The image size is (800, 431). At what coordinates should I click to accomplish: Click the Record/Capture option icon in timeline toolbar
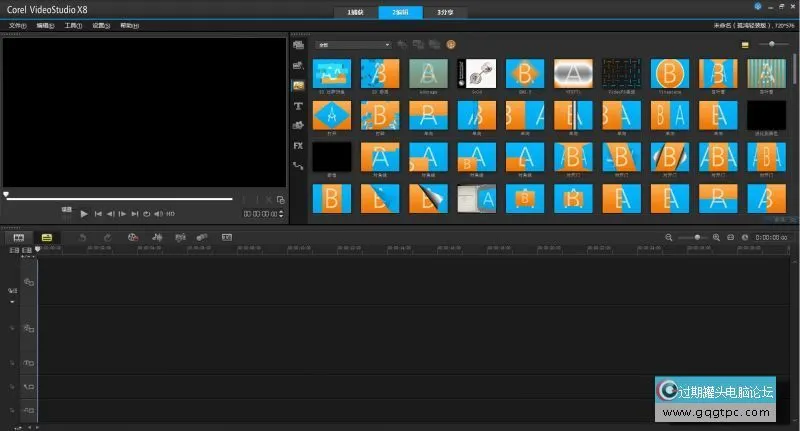132,237
